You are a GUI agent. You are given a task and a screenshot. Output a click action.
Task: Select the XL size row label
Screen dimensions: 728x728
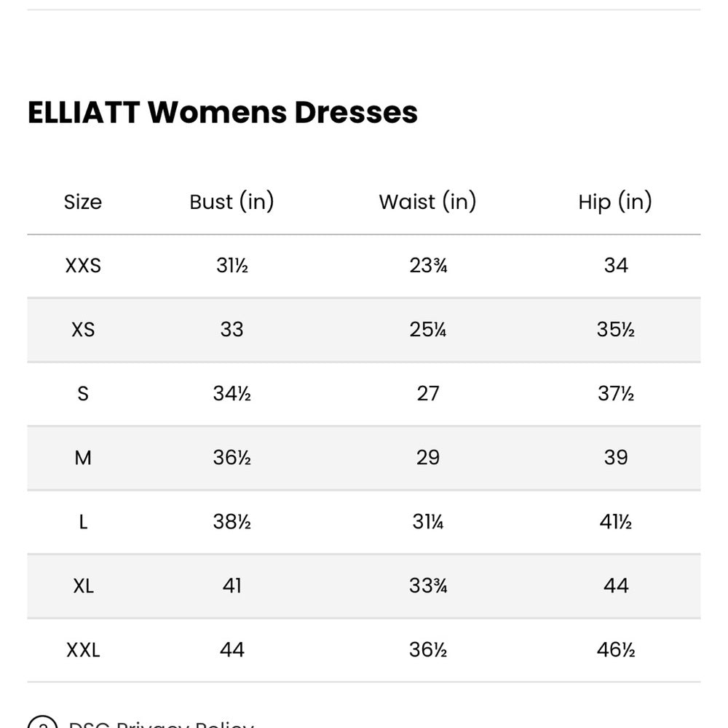pos(83,586)
